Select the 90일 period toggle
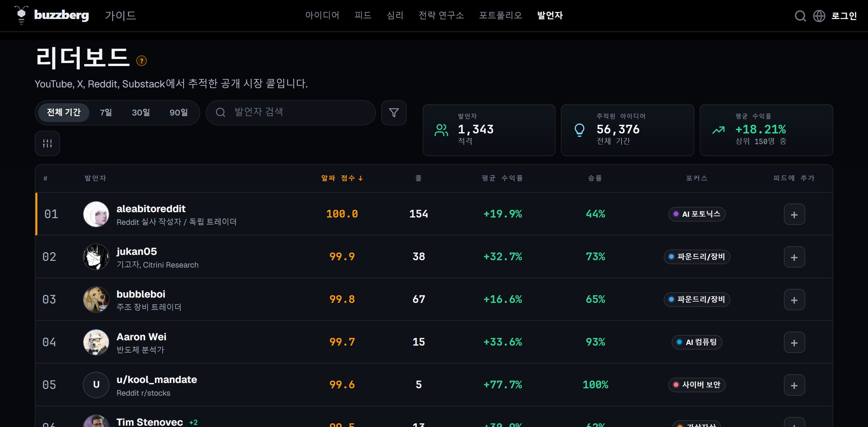This screenshot has height=427, width=868. (x=179, y=112)
